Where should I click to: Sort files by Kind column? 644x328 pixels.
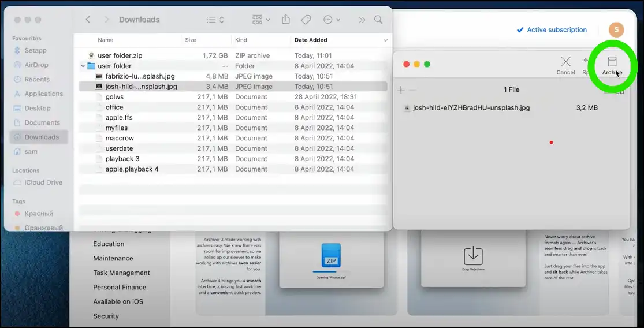point(241,40)
